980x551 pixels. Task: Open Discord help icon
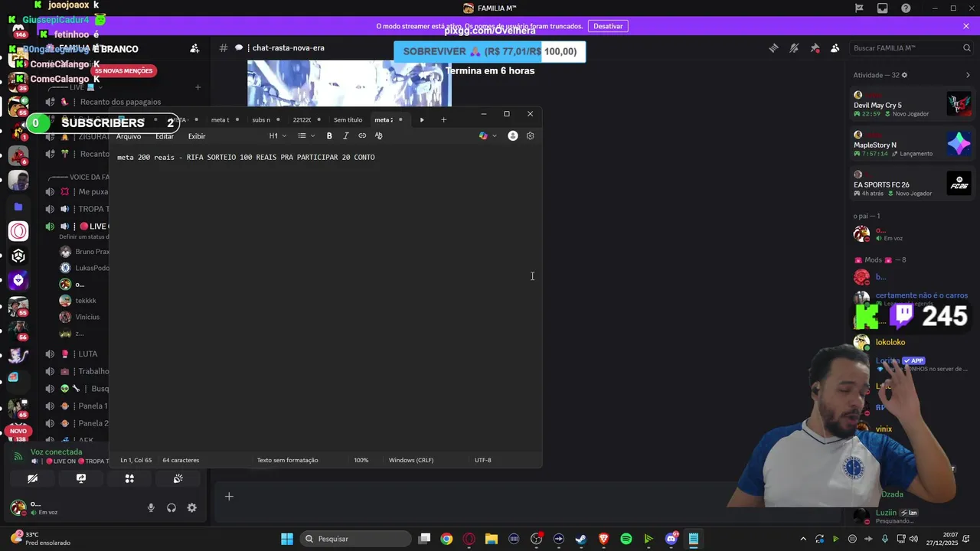point(906,8)
